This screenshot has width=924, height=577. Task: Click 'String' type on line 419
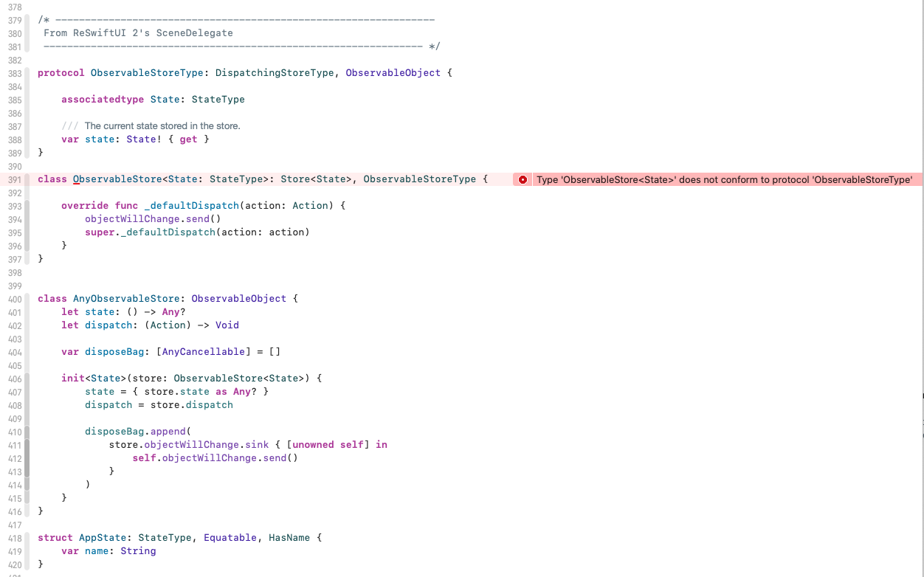point(138,551)
